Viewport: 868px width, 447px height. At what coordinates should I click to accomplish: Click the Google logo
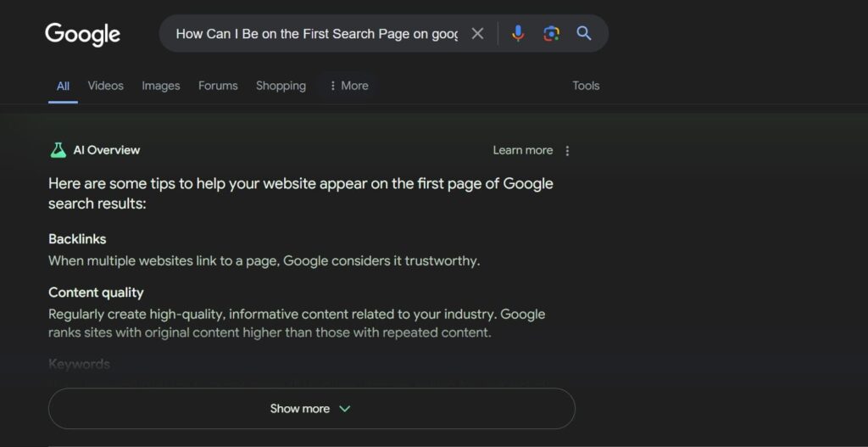[x=82, y=34]
